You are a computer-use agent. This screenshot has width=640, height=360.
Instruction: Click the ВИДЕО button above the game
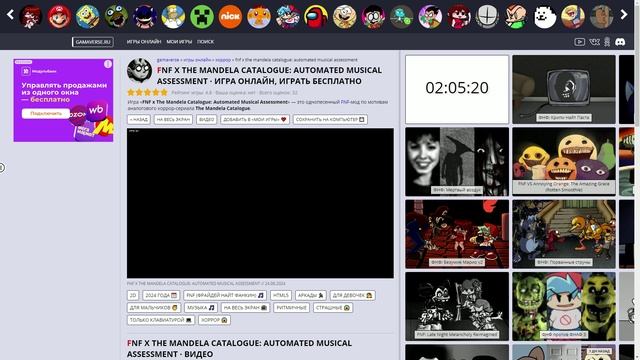[x=207, y=120]
